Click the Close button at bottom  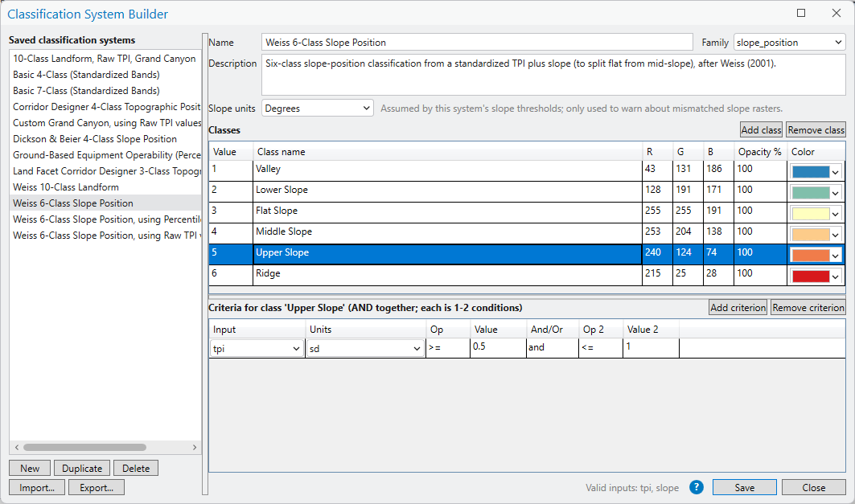(813, 488)
